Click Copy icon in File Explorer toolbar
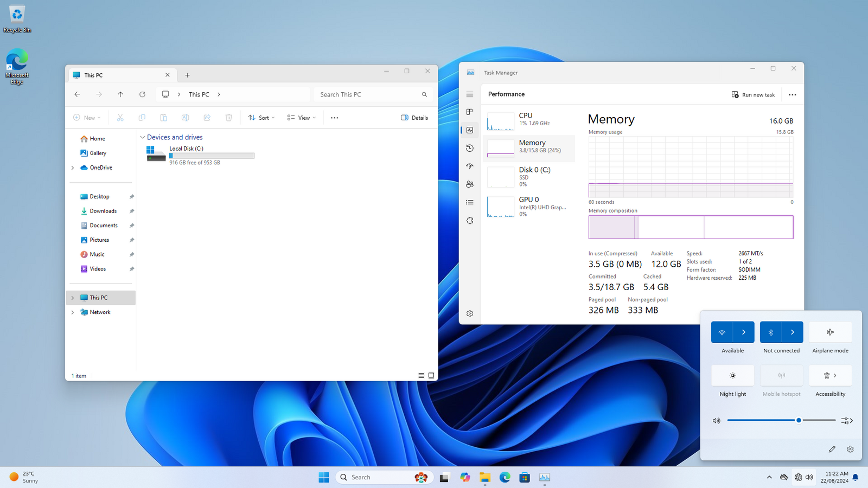The height and width of the screenshot is (488, 868). click(142, 118)
